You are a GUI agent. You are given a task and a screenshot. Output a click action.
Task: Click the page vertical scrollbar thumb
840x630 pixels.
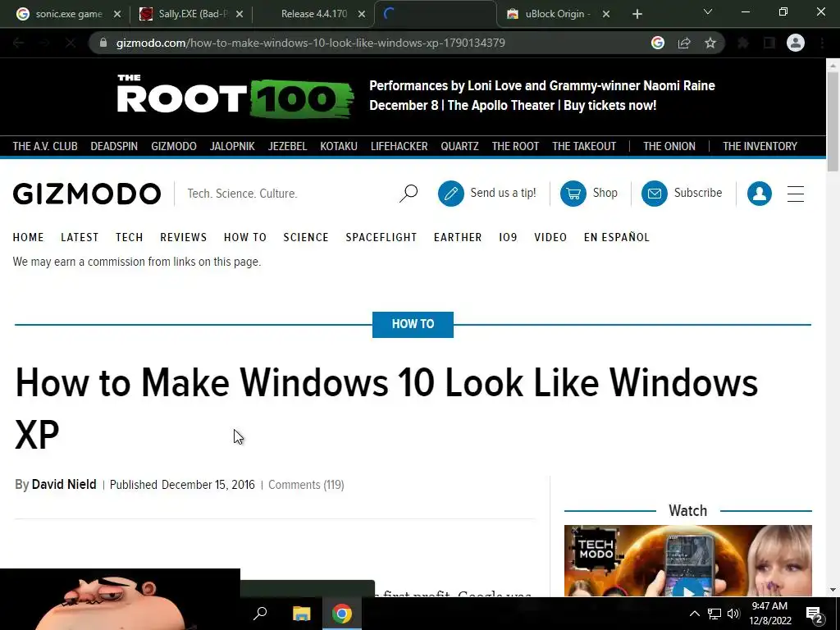pyautogui.click(x=833, y=121)
